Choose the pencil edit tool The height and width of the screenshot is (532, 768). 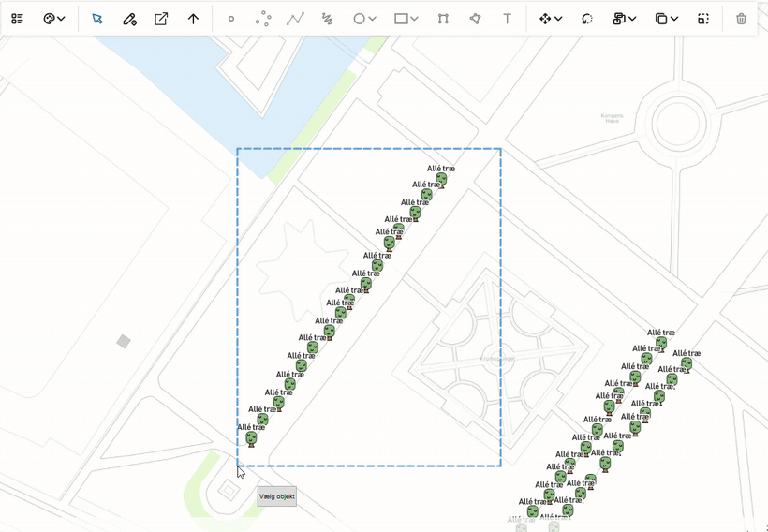click(129, 19)
